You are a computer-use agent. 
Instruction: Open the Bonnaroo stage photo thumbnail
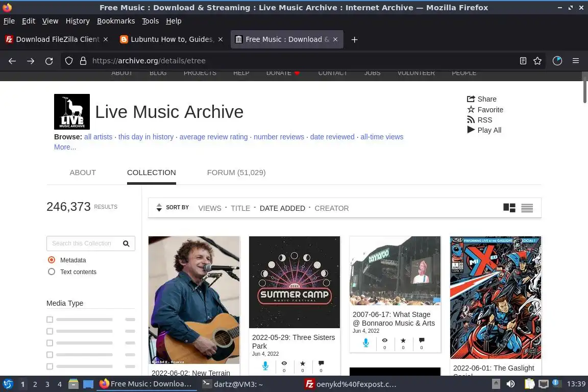pyautogui.click(x=395, y=271)
